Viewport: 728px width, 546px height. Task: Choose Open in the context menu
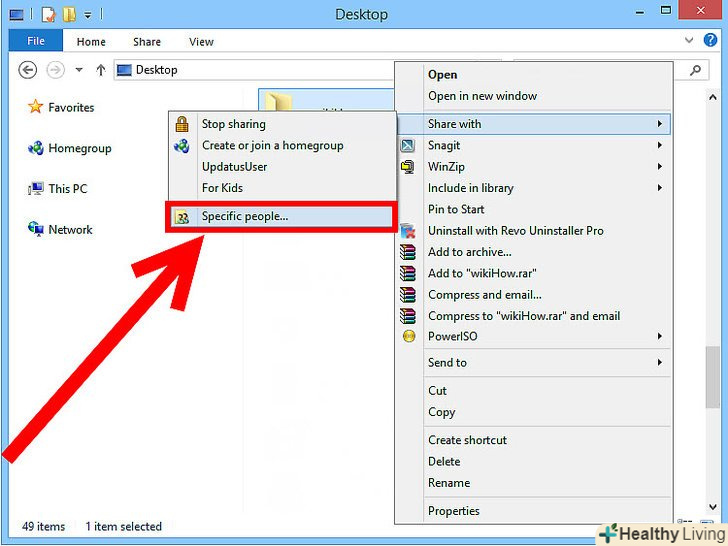coord(533,75)
